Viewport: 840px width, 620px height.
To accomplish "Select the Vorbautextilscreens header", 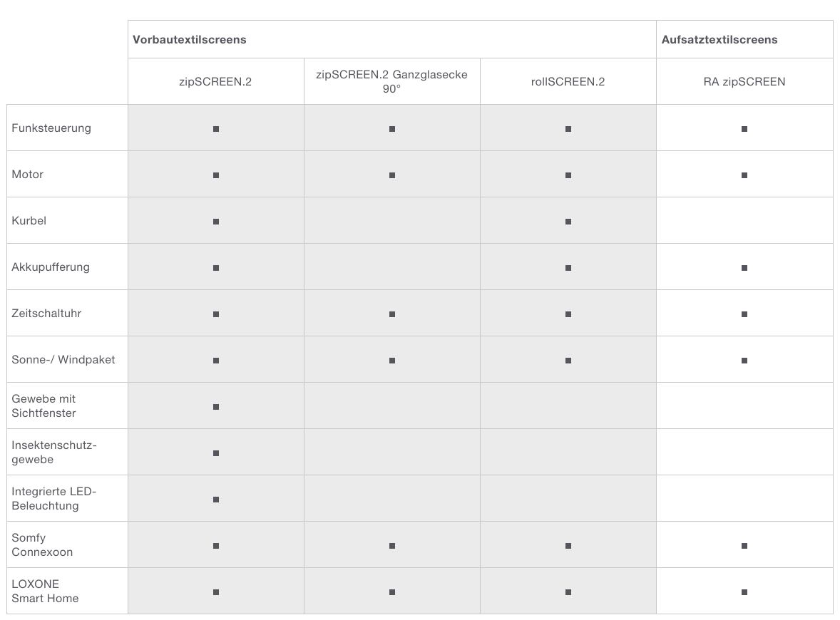I will pos(190,40).
